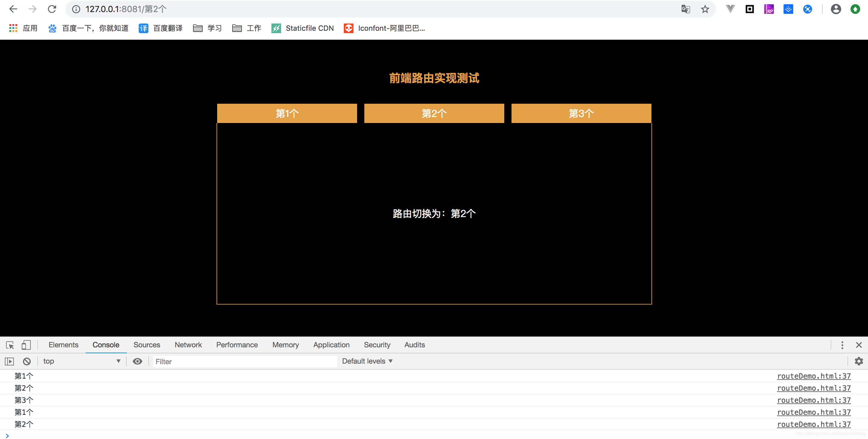Clear the console with the ban icon
Image resolution: width=868 pixels, height=439 pixels.
tap(27, 362)
